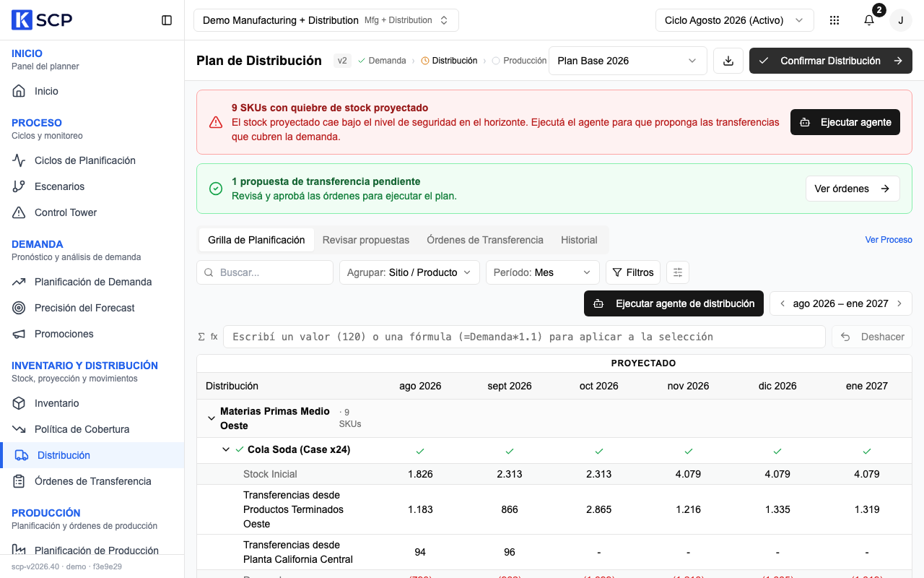Open Ciclos de Planificación in sidebar
Screen dimensions: 924x578
click(x=92, y=160)
